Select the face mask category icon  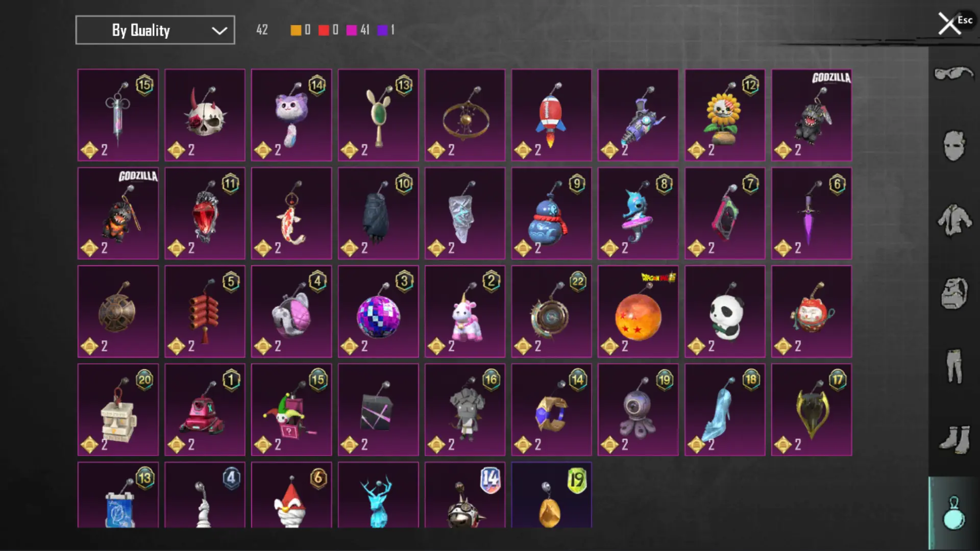click(x=953, y=146)
